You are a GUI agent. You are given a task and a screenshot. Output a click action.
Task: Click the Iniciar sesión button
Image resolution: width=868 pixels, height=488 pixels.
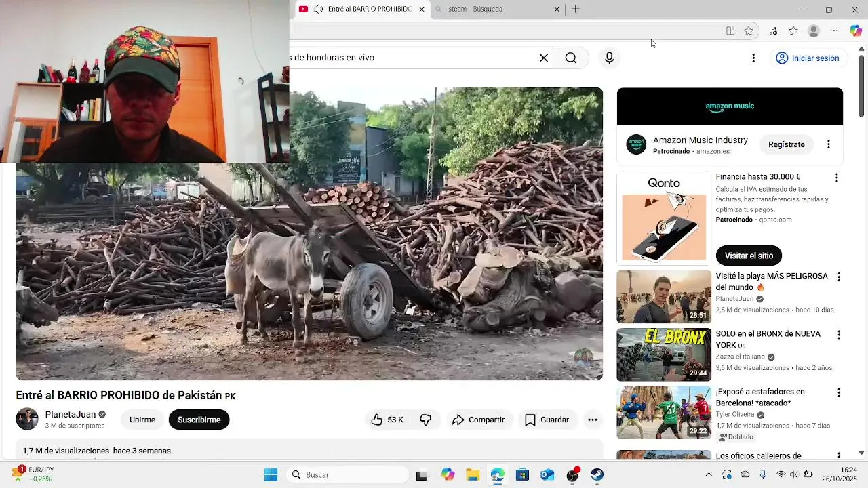click(808, 58)
